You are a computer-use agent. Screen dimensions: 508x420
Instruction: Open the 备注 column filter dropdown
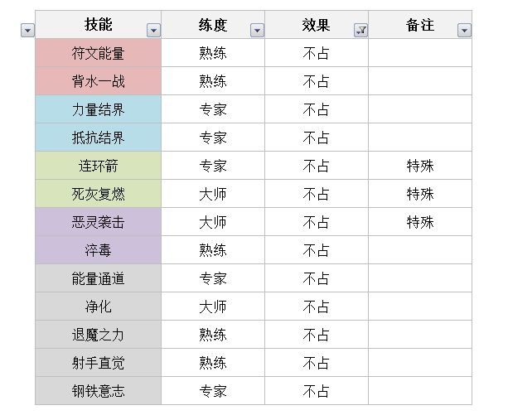(x=464, y=31)
